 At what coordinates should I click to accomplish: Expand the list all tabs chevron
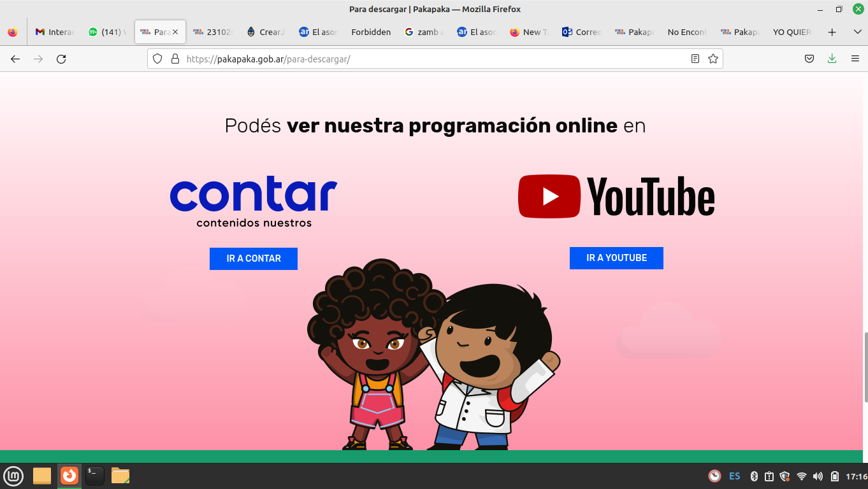tap(857, 32)
